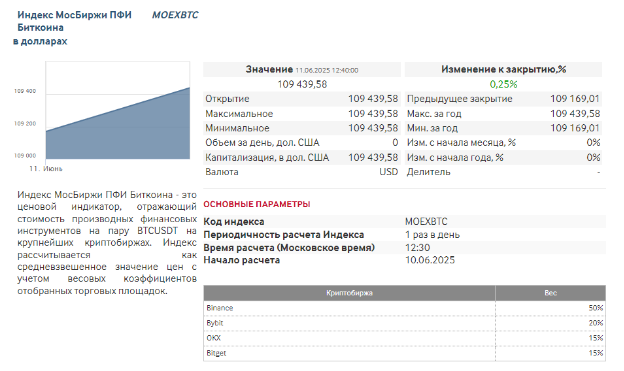Image resolution: width=624 pixels, height=371 pixels.
Task: Click the 12:30 calculation time value
Action: (x=417, y=248)
